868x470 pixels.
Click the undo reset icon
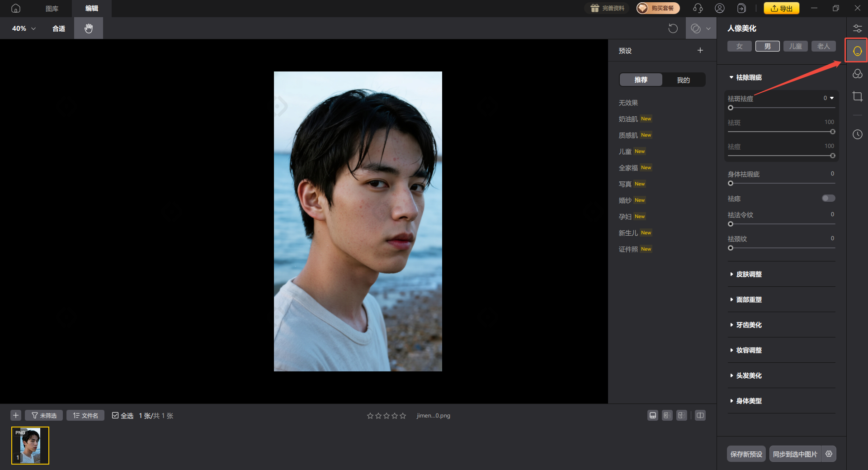click(673, 28)
